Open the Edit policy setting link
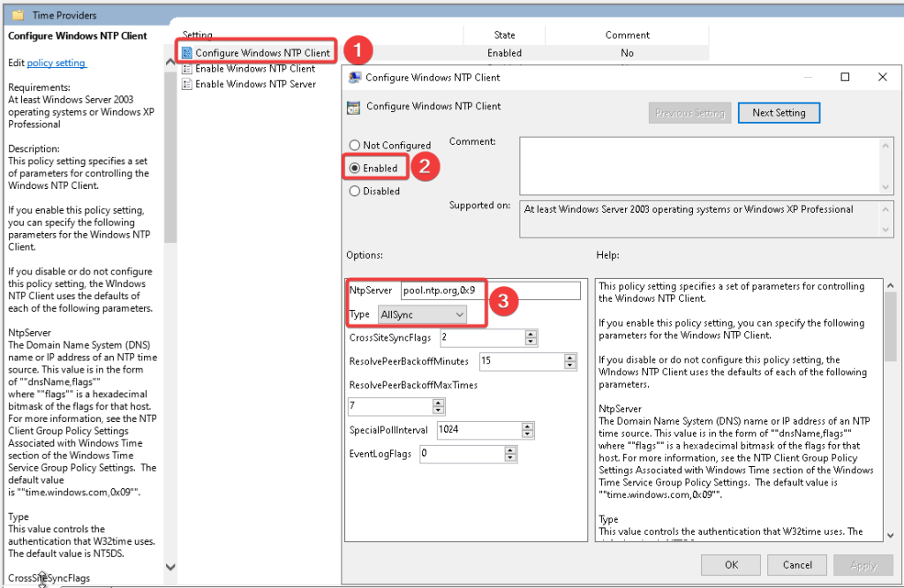Viewport: 904px width, 588px height. (x=56, y=64)
